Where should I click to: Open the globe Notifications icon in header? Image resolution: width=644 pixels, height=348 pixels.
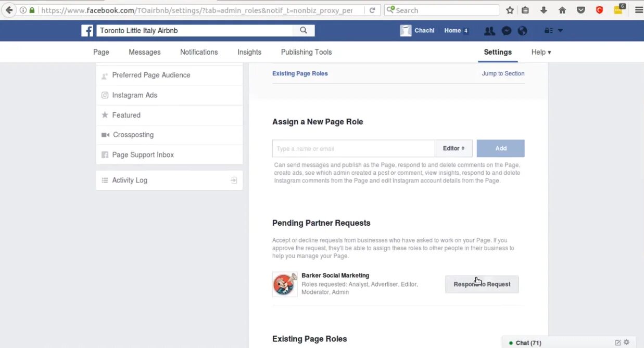(x=522, y=31)
